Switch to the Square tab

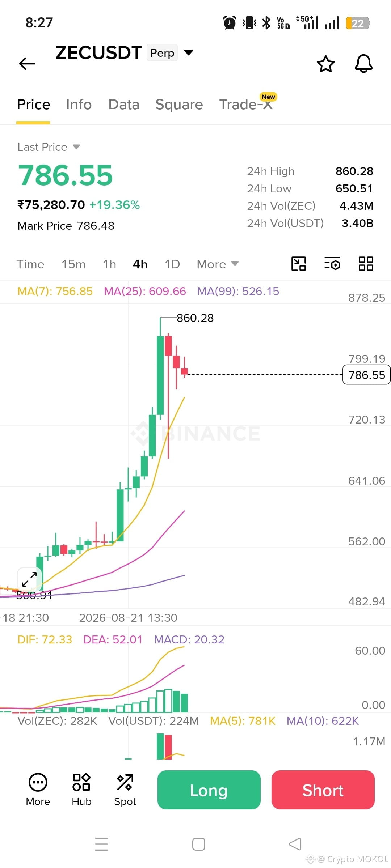click(x=179, y=105)
